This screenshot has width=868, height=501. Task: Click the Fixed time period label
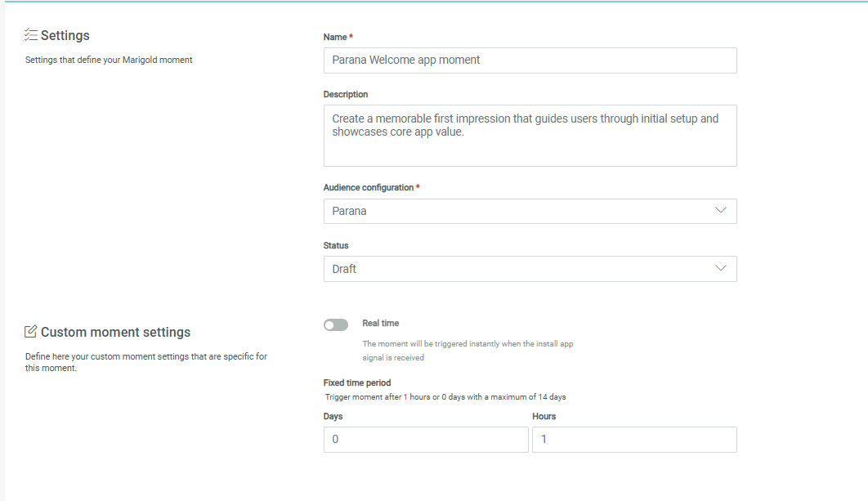pos(357,382)
